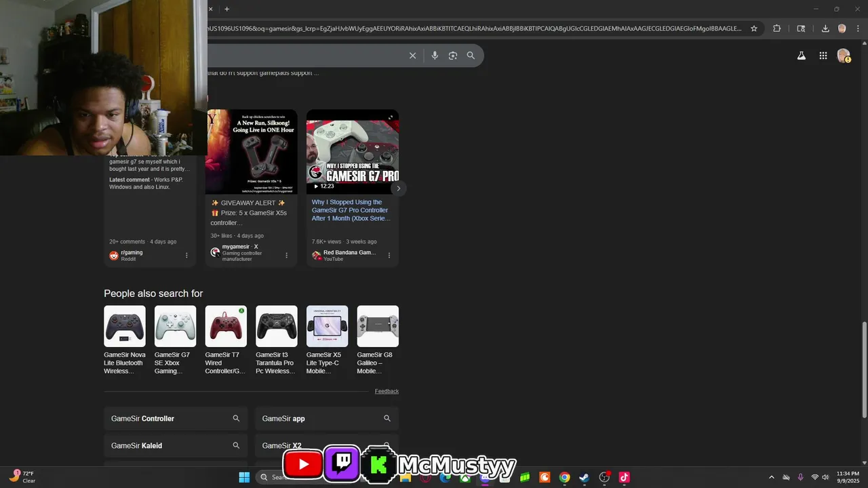
Task: Search related term GameSir Kaleid
Action: coord(176,445)
